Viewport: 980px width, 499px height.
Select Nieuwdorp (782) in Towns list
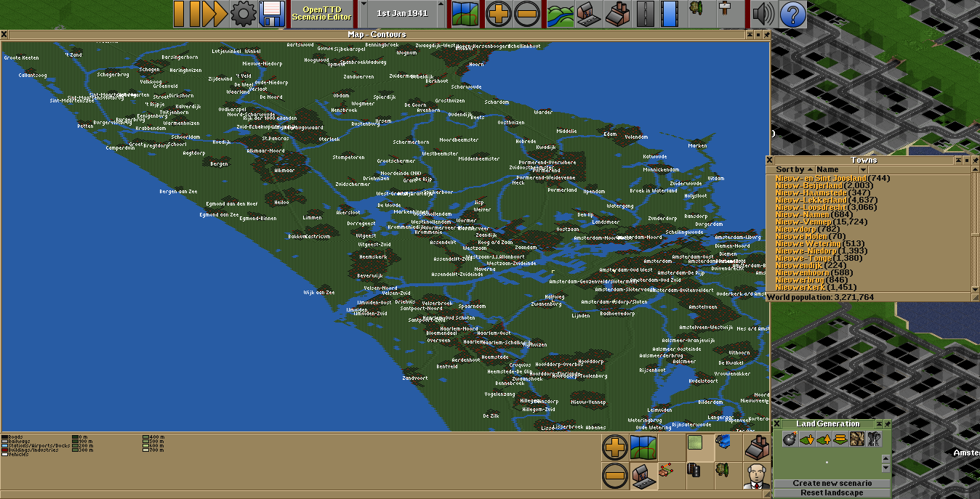tap(807, 229)
